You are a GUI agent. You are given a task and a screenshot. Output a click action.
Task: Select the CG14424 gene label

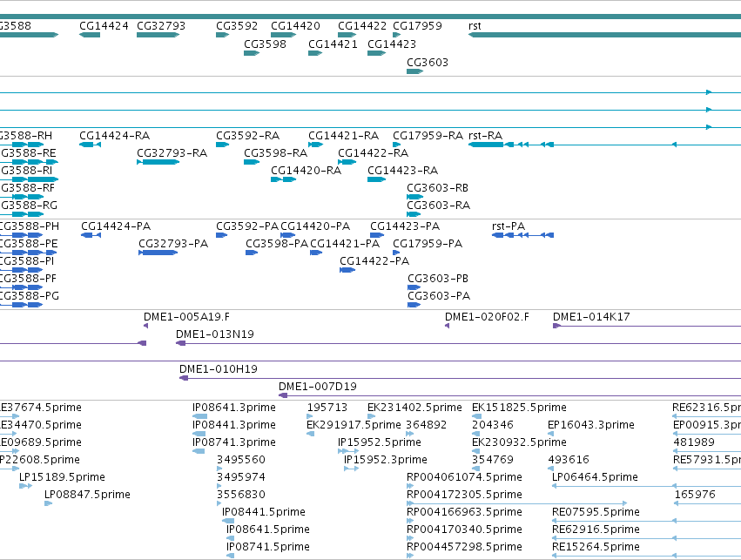(104, 25)
